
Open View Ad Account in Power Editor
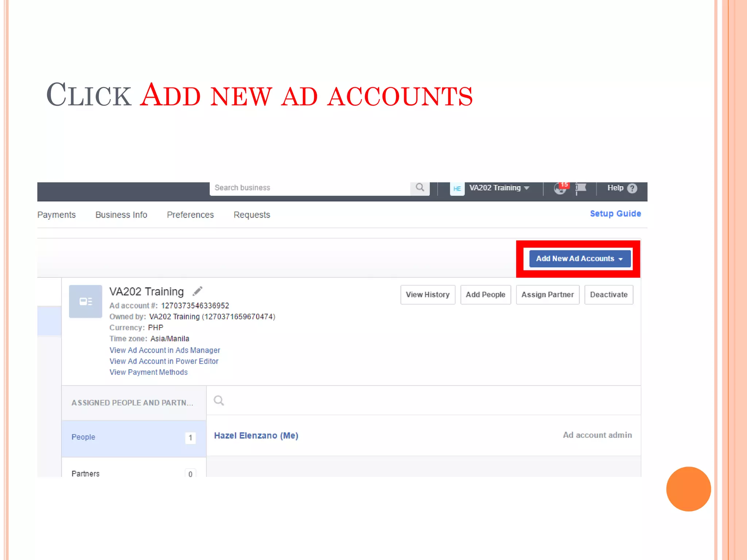point(164,361)
